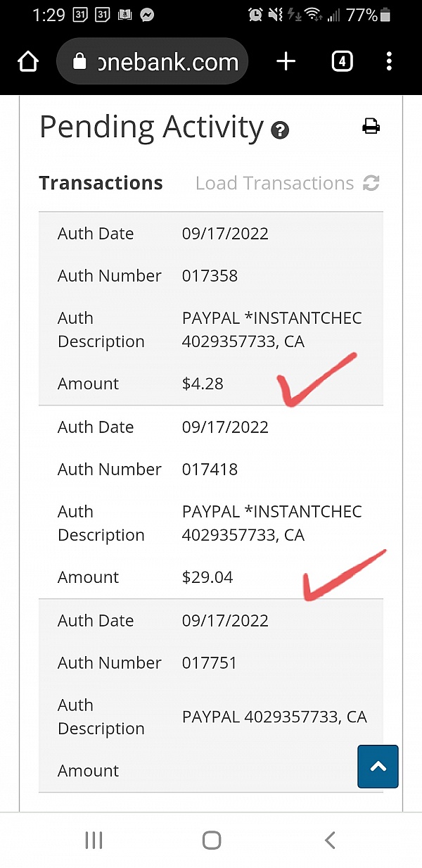Screen dimensions: 422x868
Task: Select the transaction with auth number 017751
Action: pos(210,663)
